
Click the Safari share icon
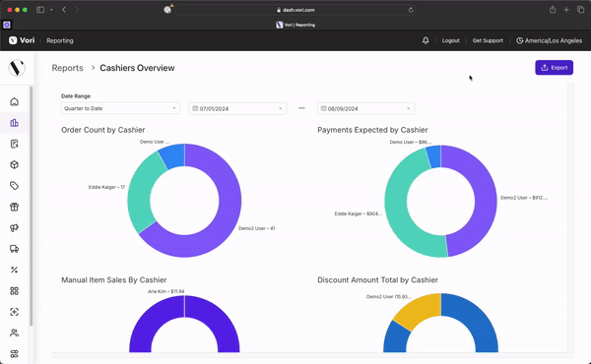click(553, 10)
